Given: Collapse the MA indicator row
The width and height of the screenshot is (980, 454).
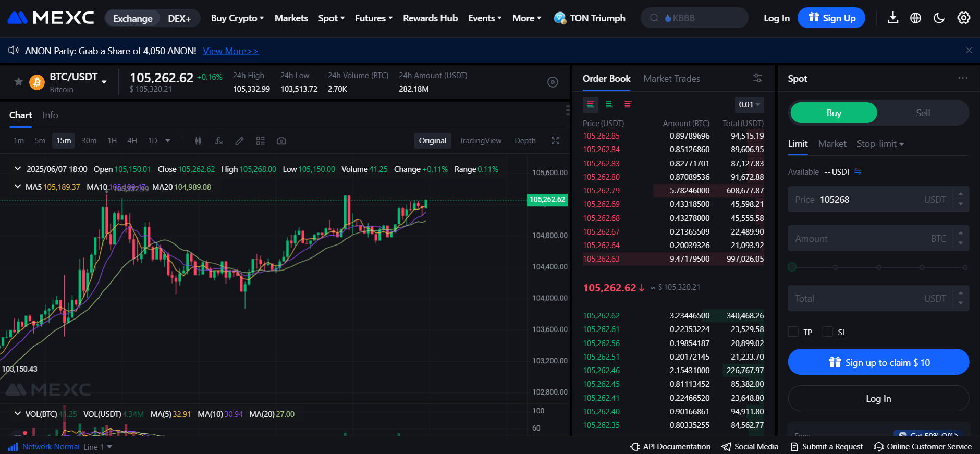Looking at the screenshot, I should [x=18, y=187].
